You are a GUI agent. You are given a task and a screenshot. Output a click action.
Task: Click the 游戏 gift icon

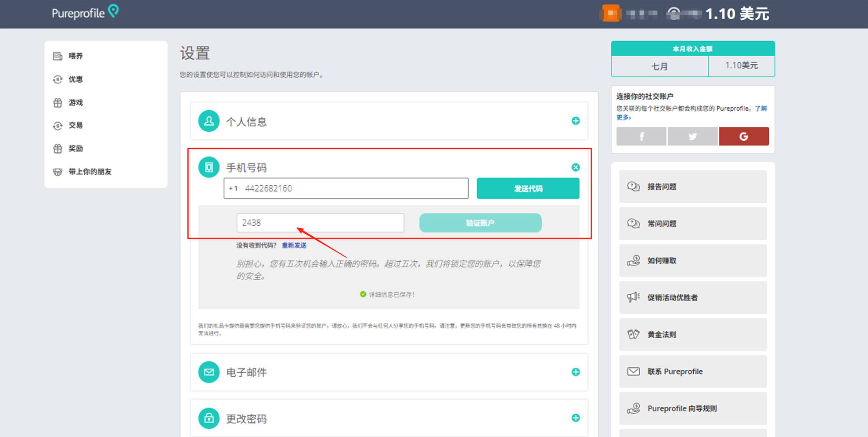pos(58,102)
